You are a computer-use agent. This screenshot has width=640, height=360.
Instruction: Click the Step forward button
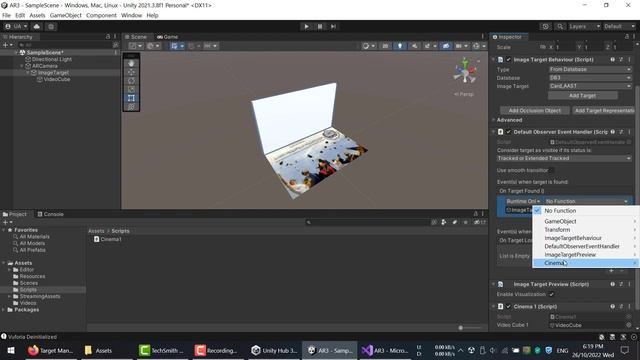[333, 27]
